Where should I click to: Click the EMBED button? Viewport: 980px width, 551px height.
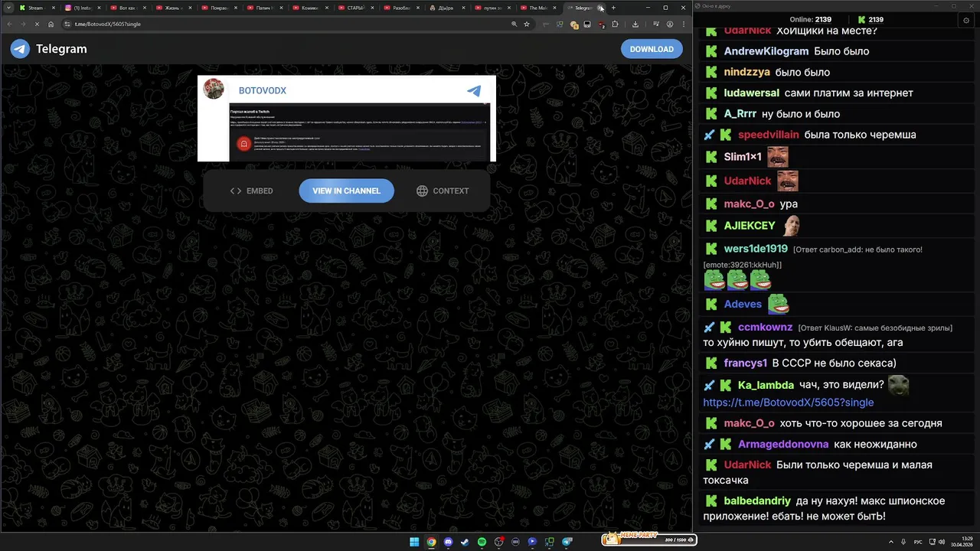[251, 191]
